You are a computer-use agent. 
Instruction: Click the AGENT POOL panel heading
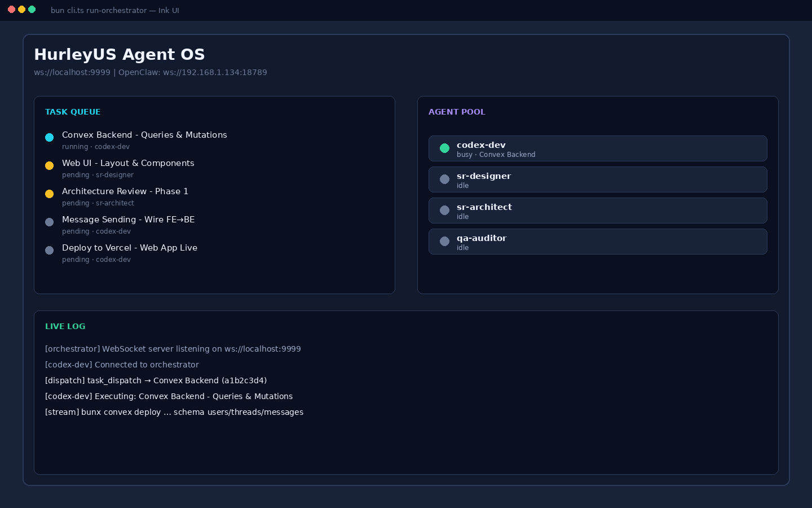tap(457, 112)
